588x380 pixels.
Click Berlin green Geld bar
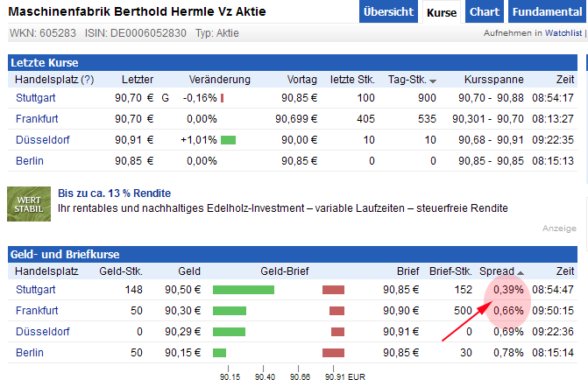[x=219, y=353]
